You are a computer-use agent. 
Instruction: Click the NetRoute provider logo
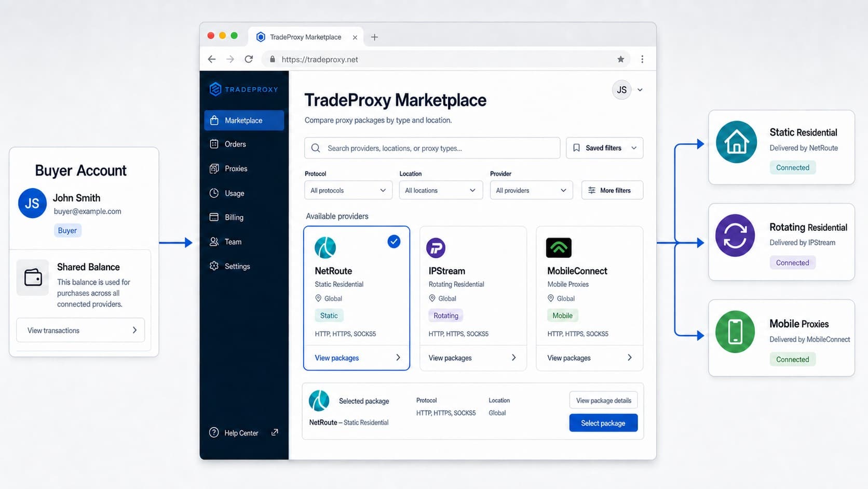tap(325, 248)
